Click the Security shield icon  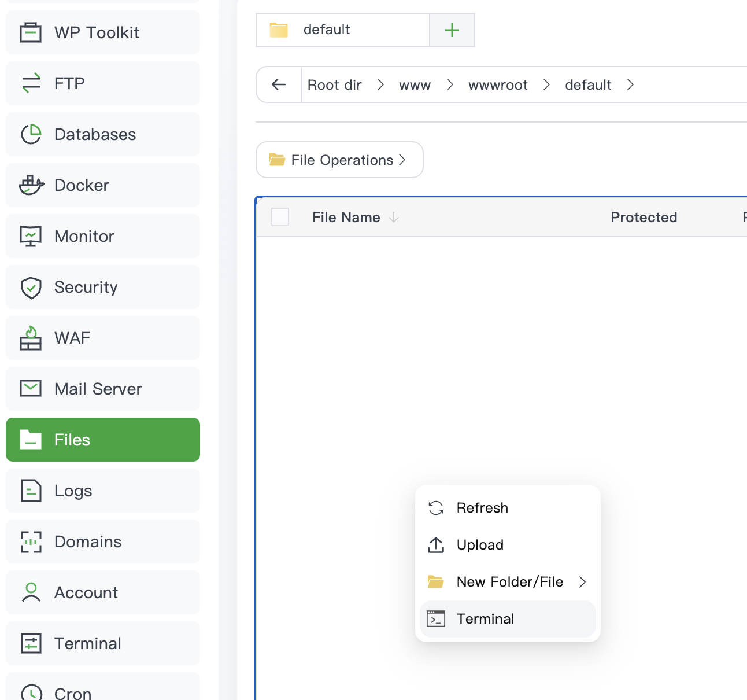coord(31,287)
